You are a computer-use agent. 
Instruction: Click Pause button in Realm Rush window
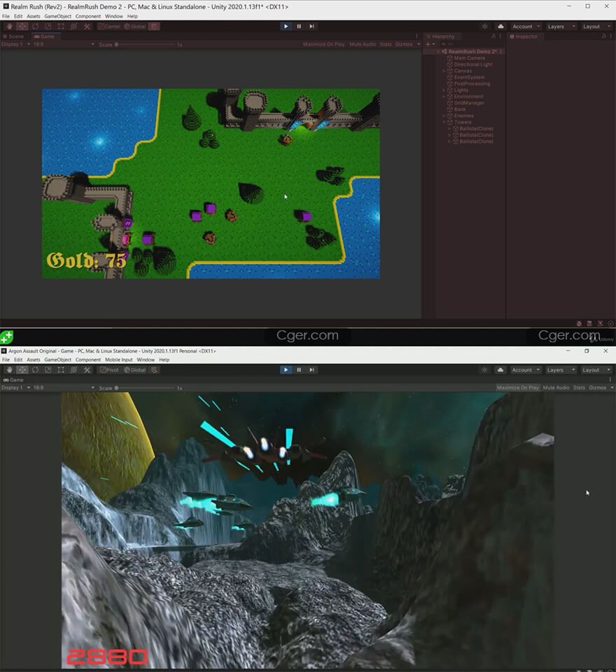[x=299, y=27]
